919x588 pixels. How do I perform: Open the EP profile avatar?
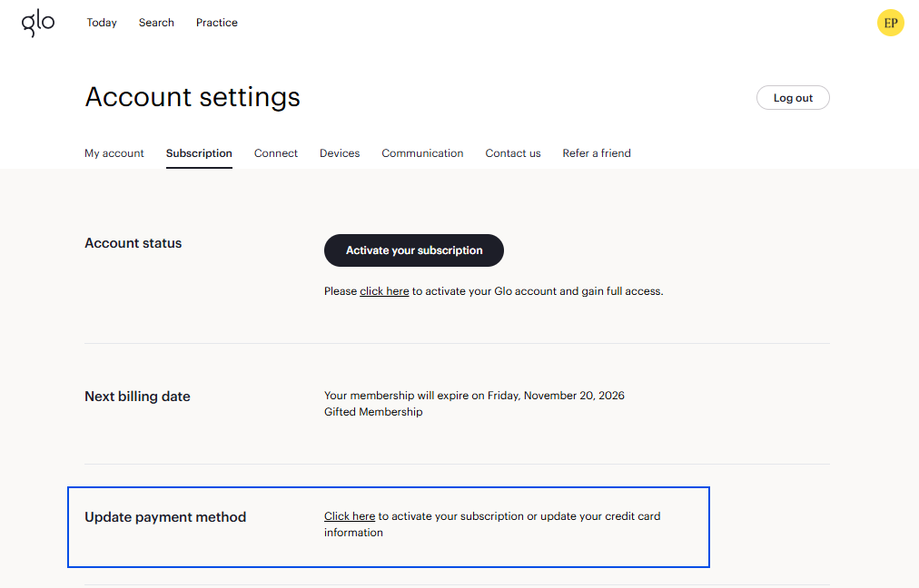click(890, 23)
